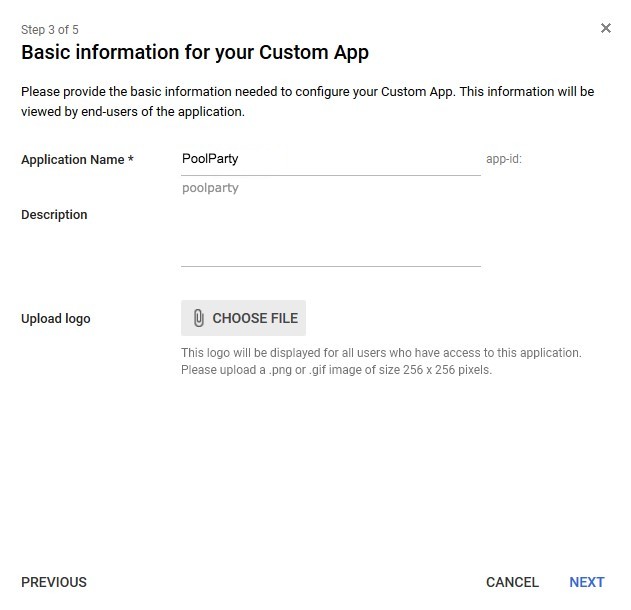Click the "This logo will be displayed" help text

pyautogui.click(x=381, y=352)
